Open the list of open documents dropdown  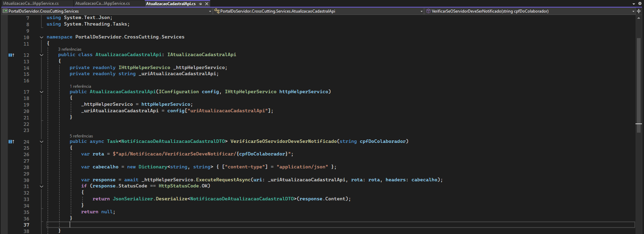[634, 4]
